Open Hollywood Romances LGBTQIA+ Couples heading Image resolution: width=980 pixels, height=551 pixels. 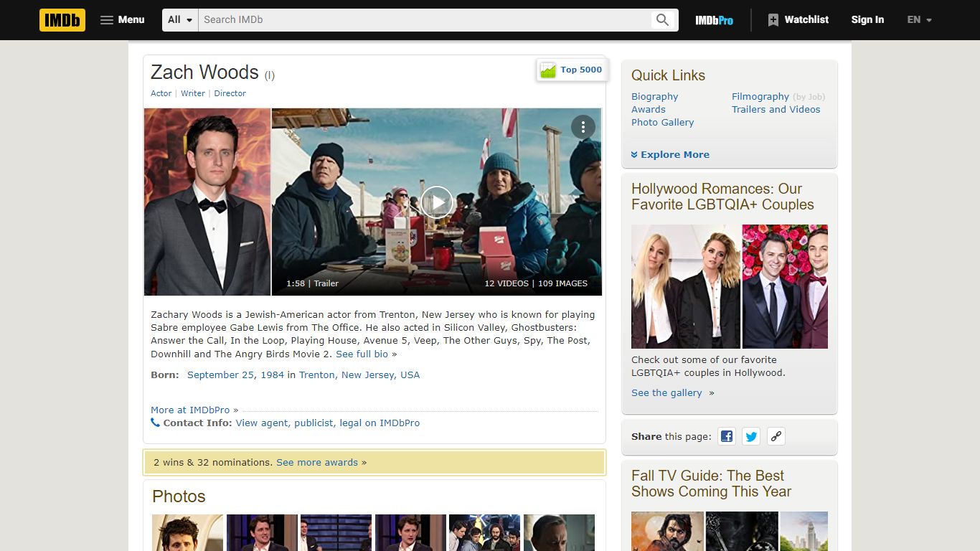[x=722, y=197]
